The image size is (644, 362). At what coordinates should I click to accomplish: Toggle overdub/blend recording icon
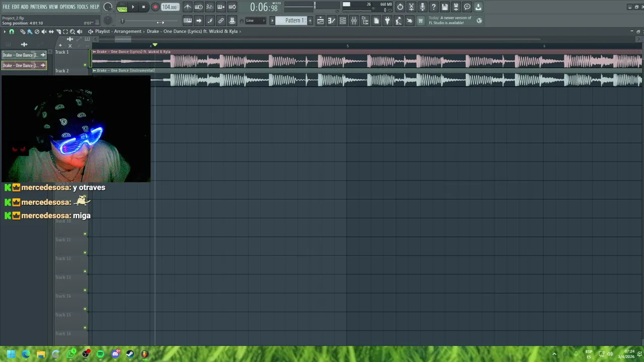pos(220,7)
